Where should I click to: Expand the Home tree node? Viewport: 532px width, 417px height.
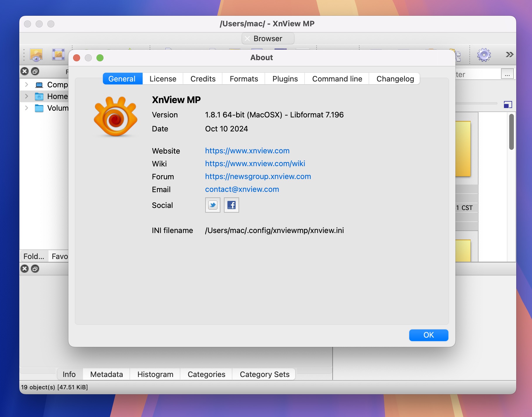[x=27, y=96]
